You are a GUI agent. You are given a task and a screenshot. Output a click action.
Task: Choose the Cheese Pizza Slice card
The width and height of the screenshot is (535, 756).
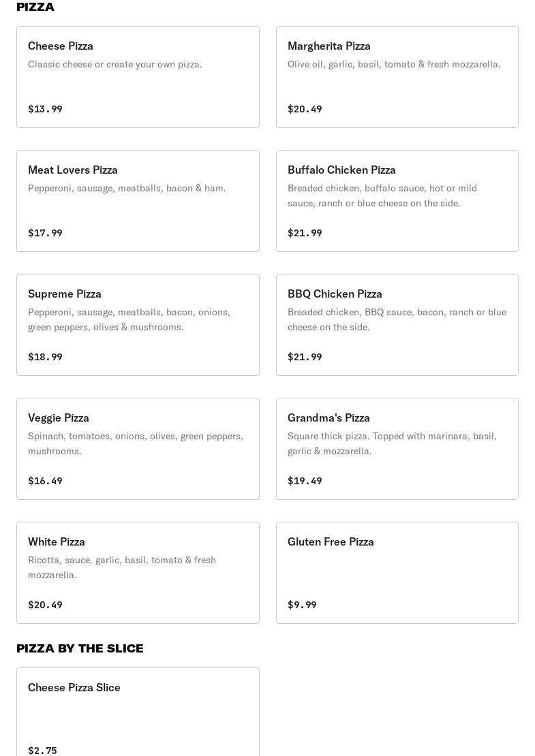(138, 712)
